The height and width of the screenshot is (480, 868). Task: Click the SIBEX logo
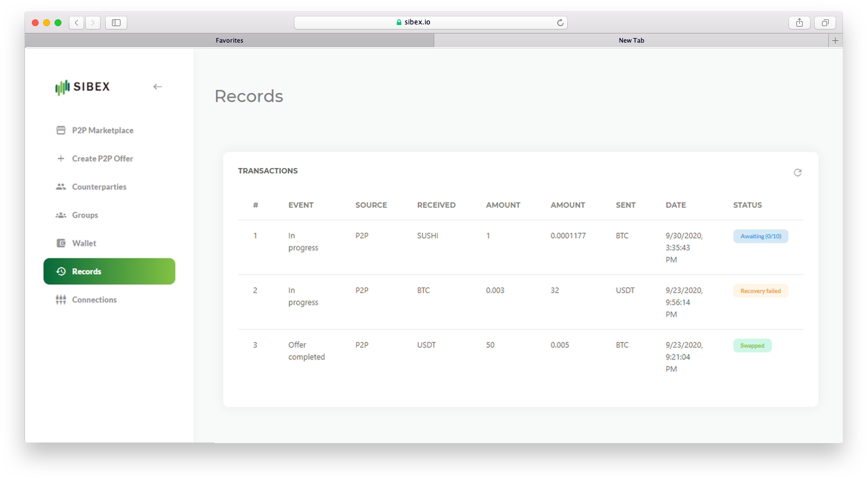(82, 87)
